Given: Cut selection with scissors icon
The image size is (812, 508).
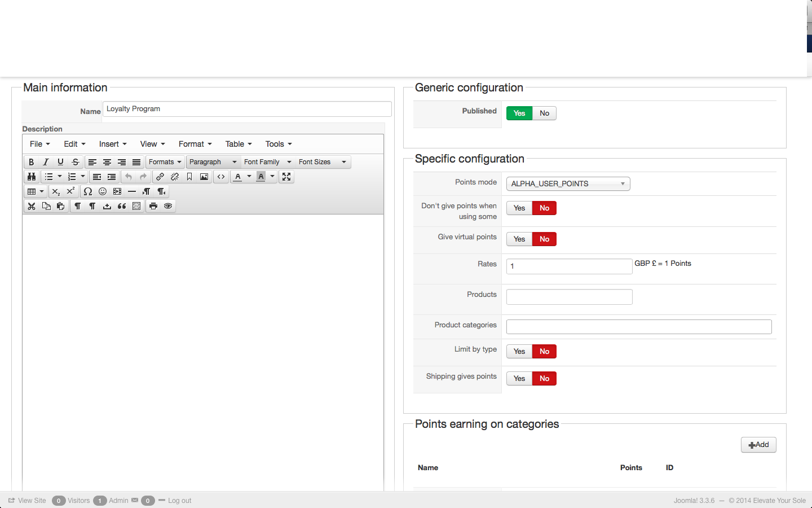Looking at the screenshot, I should point(32,206).
